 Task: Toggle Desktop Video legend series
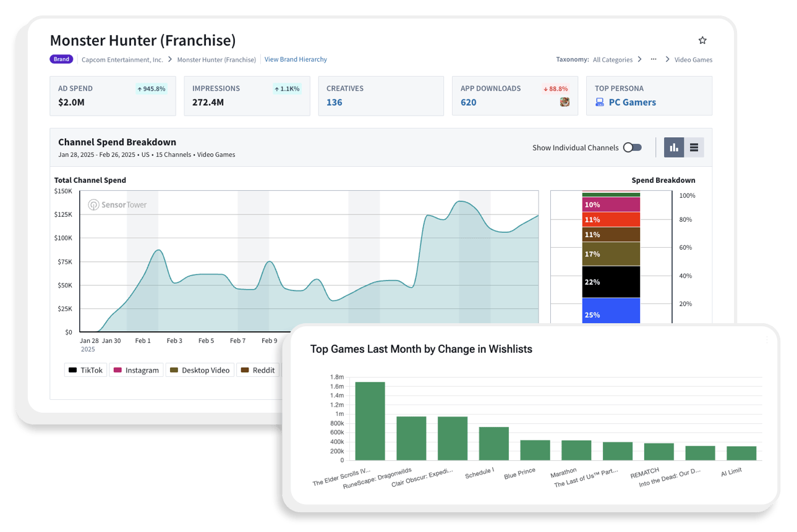200,370
